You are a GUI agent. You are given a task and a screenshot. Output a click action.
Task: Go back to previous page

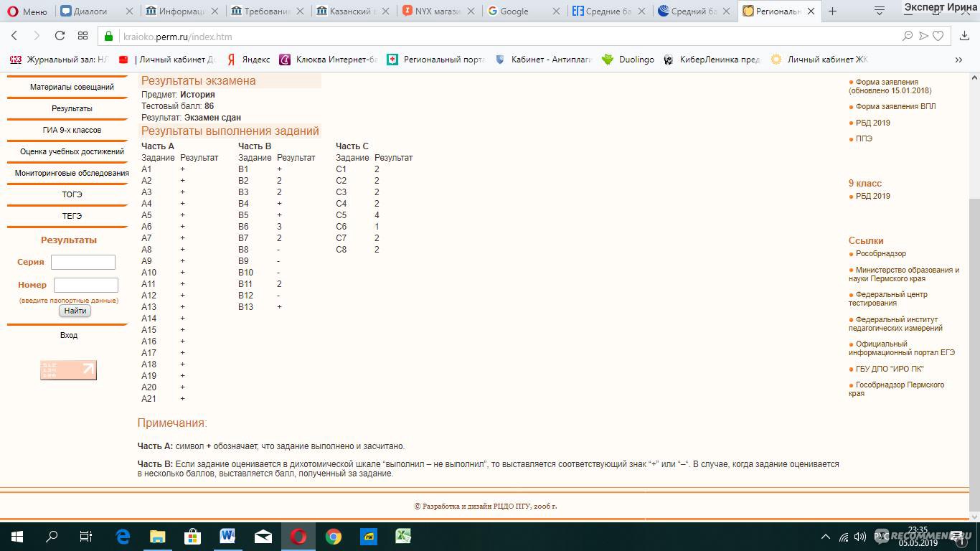[x=14, y=36]
